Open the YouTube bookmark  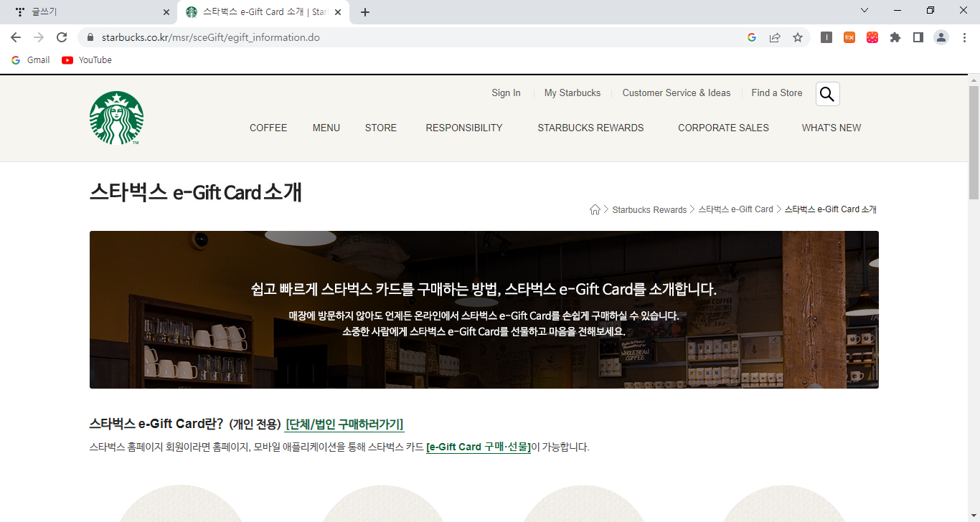[87, 60]
